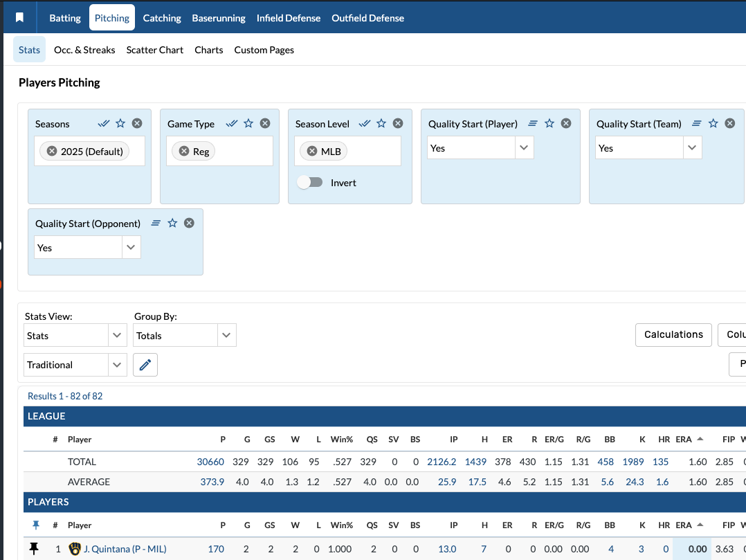Click the Calculations button

tap(673, 334)
